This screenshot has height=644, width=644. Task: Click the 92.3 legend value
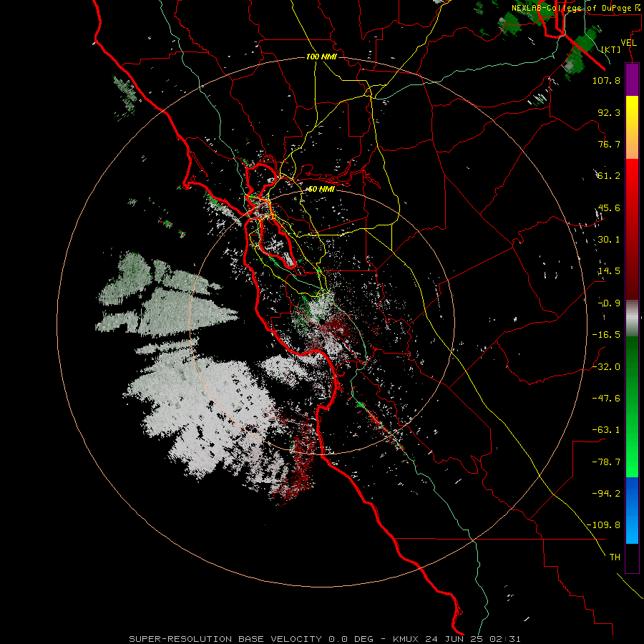click(609, 112)
